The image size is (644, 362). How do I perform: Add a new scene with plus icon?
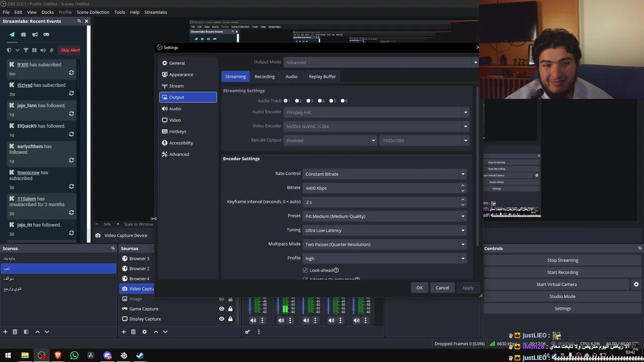(6, 332)
